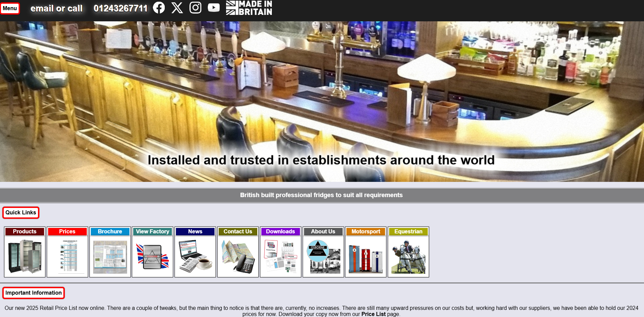Click the Contact Us map and phone icon
Viewport: 644px width, 317px height.
click(238, 256)
